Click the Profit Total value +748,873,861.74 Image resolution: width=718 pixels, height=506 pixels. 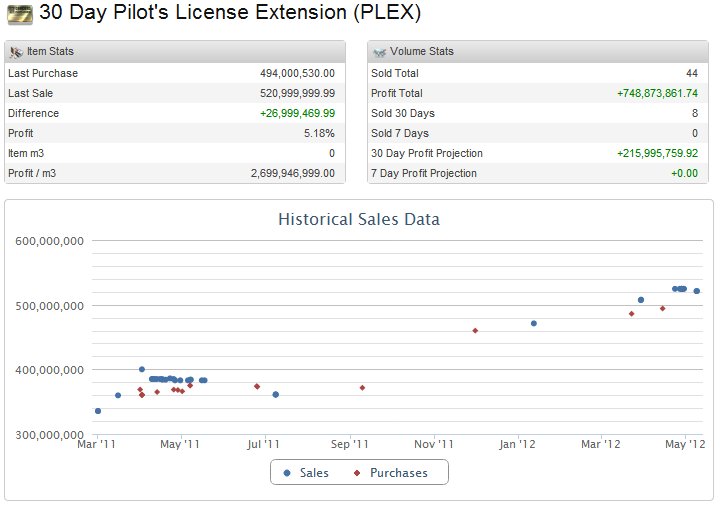[x=657, y=93]
